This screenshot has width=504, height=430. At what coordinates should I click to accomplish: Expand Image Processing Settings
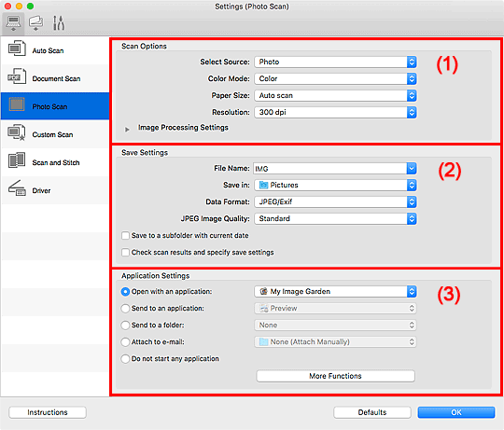coord(127,129)
